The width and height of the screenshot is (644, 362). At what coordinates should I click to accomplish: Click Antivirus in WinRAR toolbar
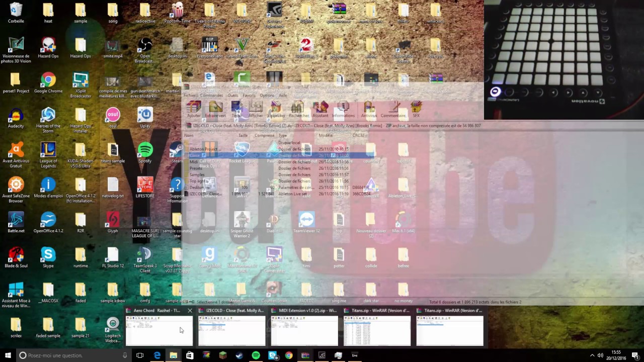coord(369,109)
